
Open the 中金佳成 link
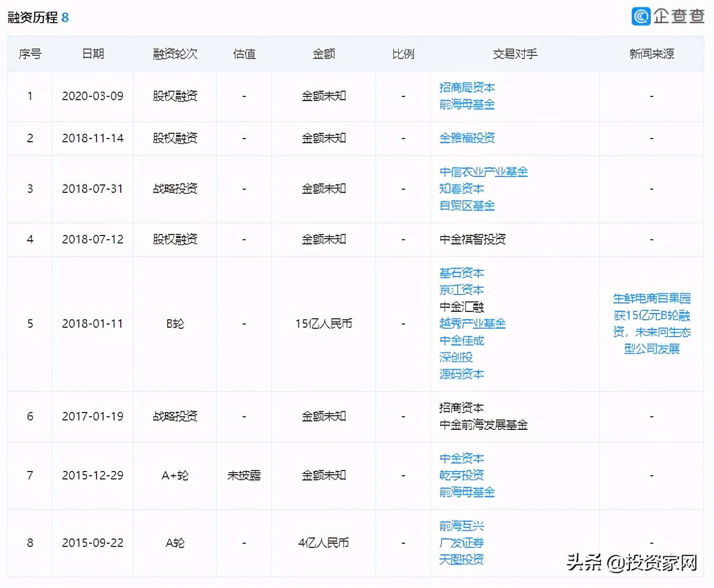point(461,340)
